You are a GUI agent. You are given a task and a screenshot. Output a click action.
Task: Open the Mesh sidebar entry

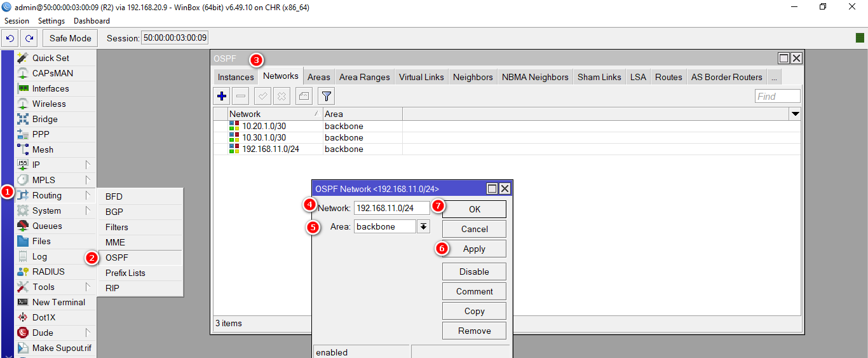[x=55, y=149]
